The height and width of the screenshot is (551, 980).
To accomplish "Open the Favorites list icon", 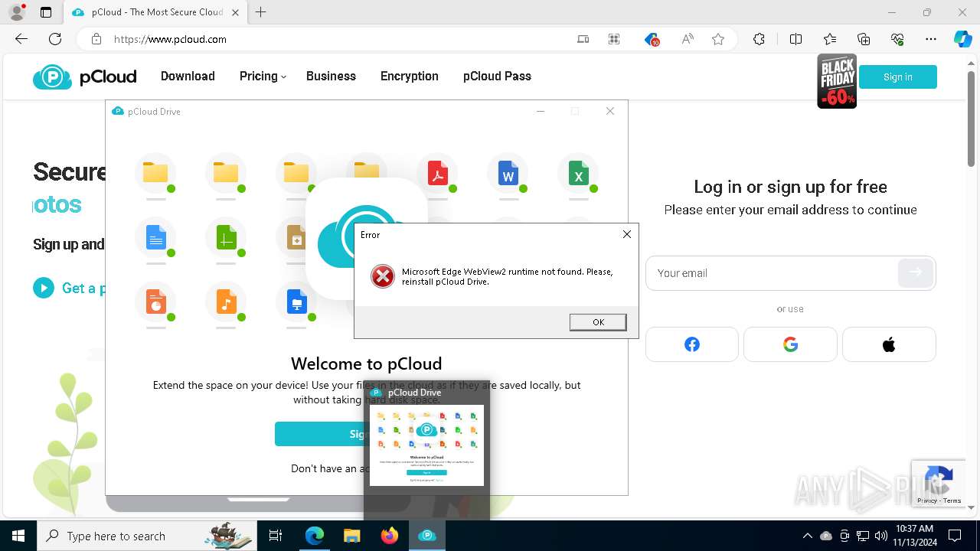I will tap(830, 39).
